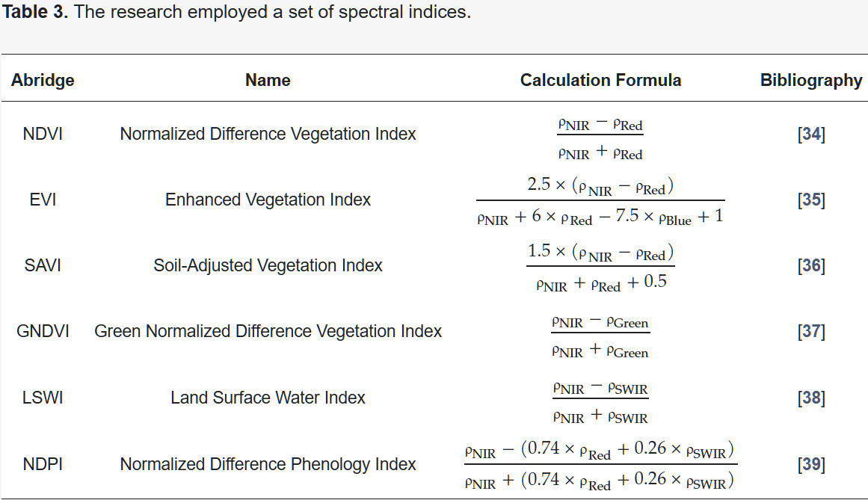Open citation link 34
The height and width of the screenshot is (500, 868).
coord(811,135)
